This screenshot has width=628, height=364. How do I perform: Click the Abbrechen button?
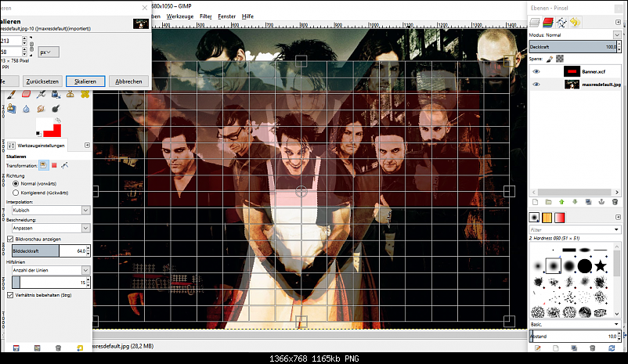[x=128, y=81]
